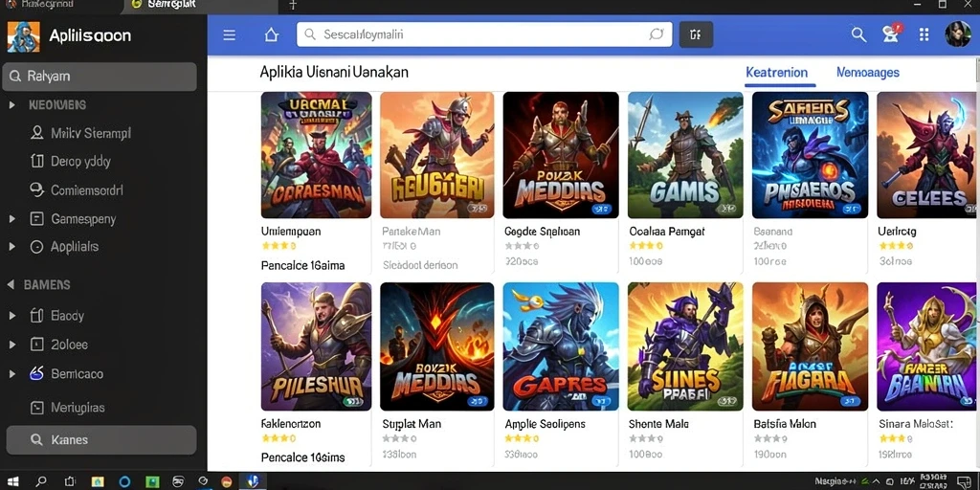The width and height of the screenshot is (980, 490).
Task: Open the CORAESMAN game thumbnail
Action: click(x=316, y=155)
